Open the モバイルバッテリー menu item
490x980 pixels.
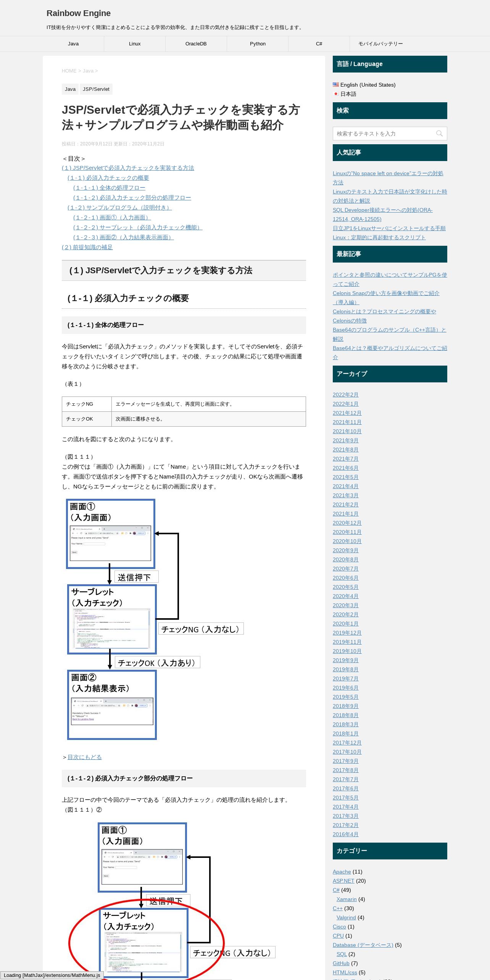pyautogui.click(x=380, y=44)
